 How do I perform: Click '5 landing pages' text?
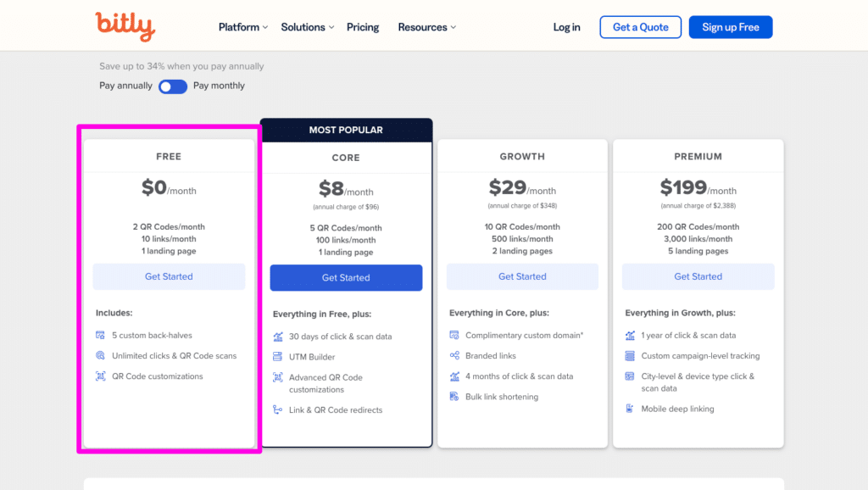pos(698,252)
